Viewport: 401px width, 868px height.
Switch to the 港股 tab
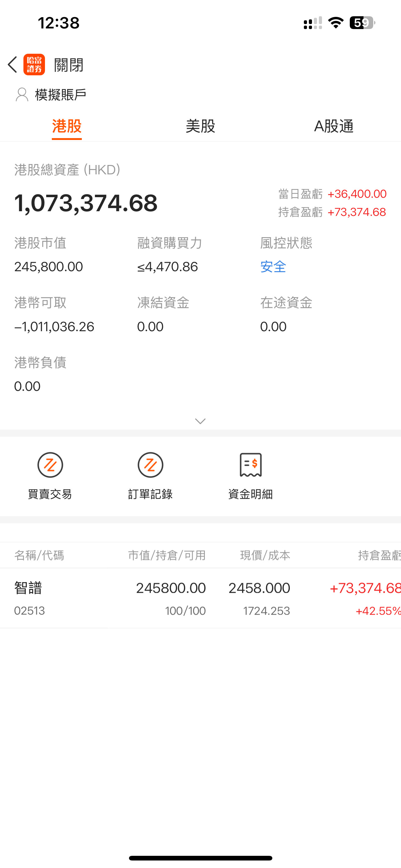coord(67,126)
